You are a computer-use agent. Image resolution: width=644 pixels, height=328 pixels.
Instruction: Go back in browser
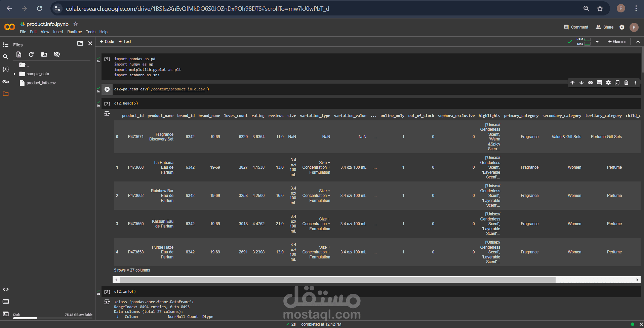coord(9,8)
